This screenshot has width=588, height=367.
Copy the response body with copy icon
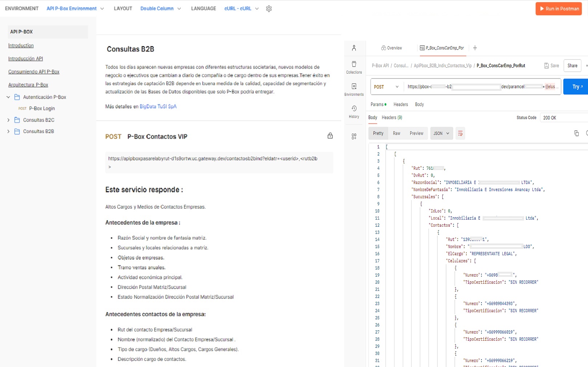coord(576,133)
